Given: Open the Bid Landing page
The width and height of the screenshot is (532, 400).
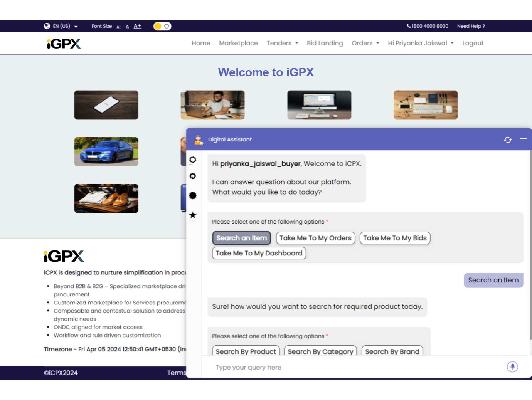Looking at the screenshot, I should [325, 43].
